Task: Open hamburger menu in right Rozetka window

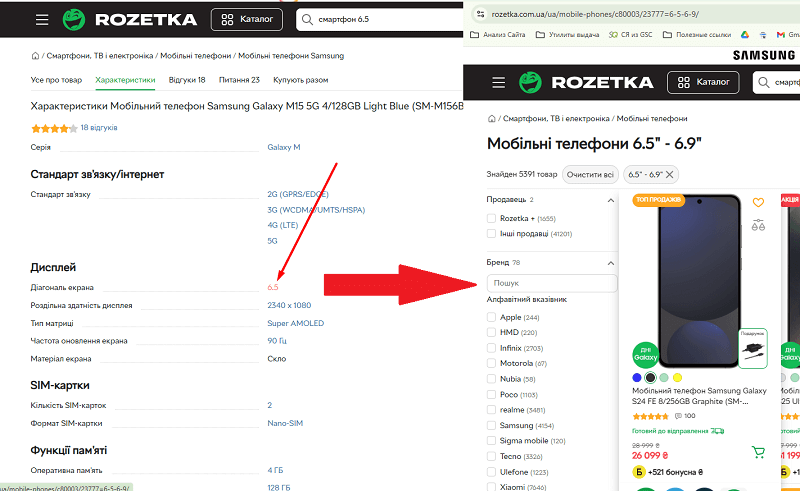Action: (x=498, y=83)
